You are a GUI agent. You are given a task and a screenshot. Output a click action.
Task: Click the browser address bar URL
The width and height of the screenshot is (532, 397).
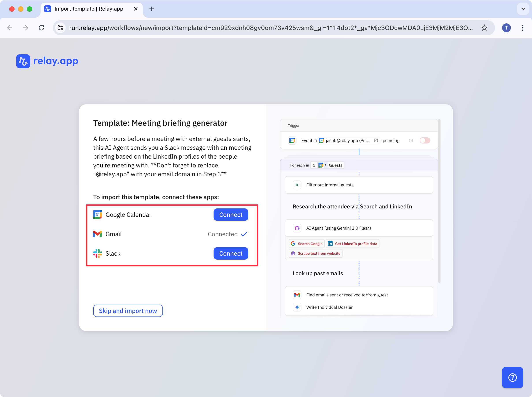pos(271,28)
